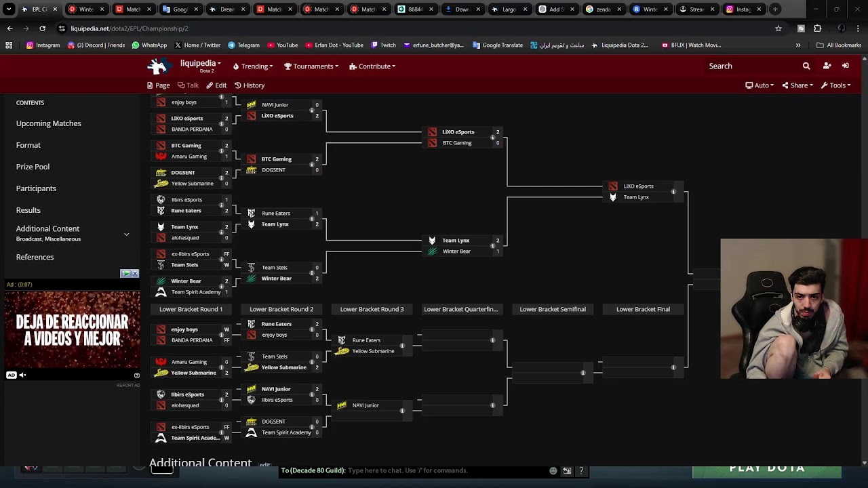Open the browser tab search chevron
The width and height of the screenshot is (868, 488).
pyautogui.click(x=9, y=9)
